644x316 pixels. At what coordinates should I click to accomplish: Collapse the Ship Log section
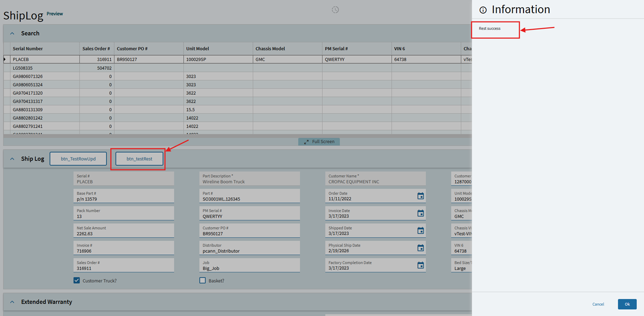click(12, 159)
